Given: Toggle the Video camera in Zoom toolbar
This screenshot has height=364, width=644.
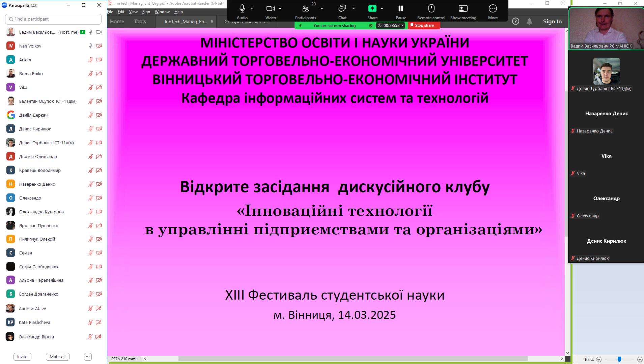Looking at the screenshot, I should [x=270, y=9].
